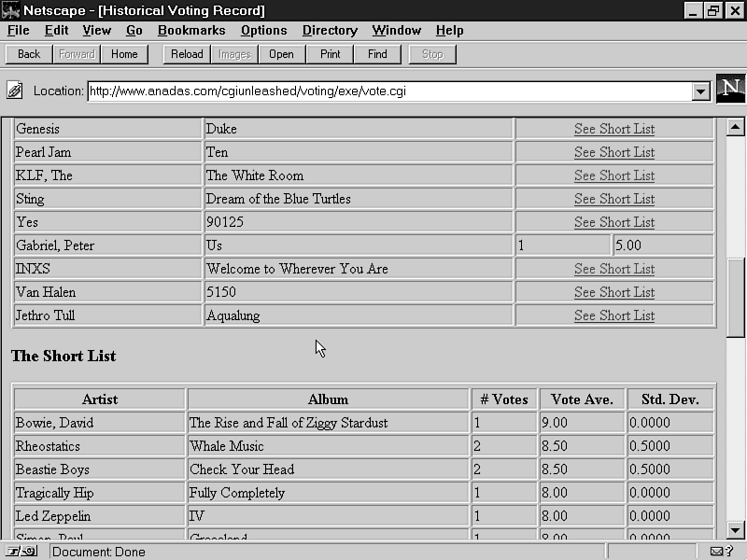Image resolution: width=747 pixels, height=560 pixels.
Task: Click the Led Zeppelin artist cell
Action: click(100, 516)
